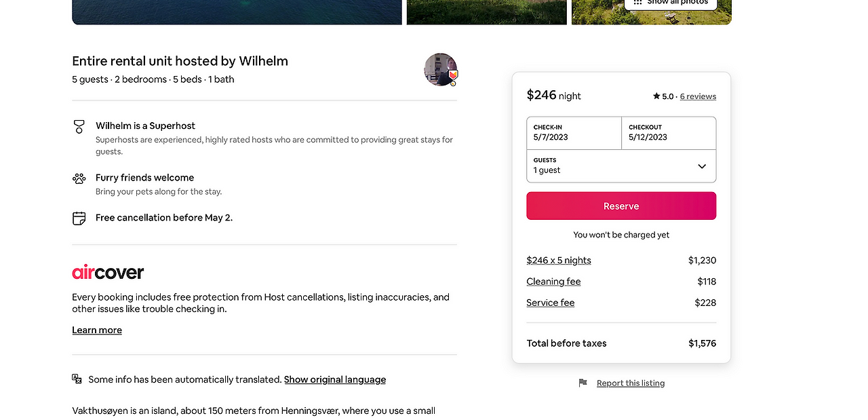Click the aircover logo
Image resolution: width=868 pixels, height=420 pixels.
point(108,273)
